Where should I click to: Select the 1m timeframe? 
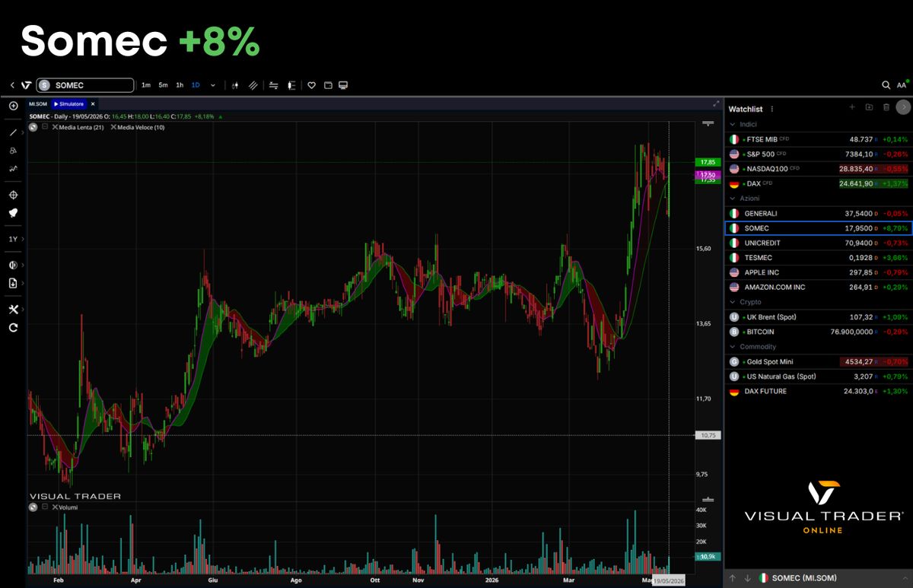coord(146,85)
